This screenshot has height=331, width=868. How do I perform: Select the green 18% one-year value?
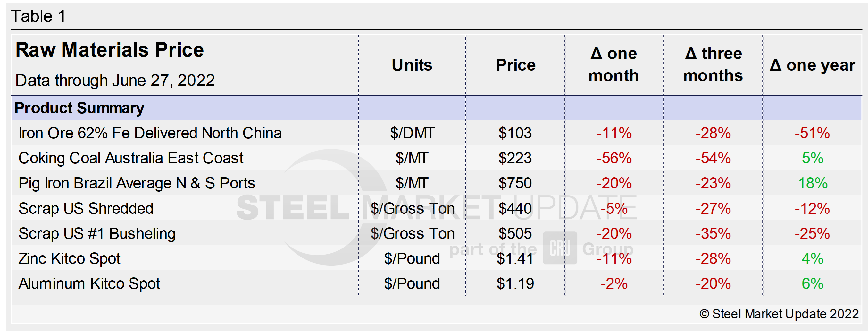(813, 183)
